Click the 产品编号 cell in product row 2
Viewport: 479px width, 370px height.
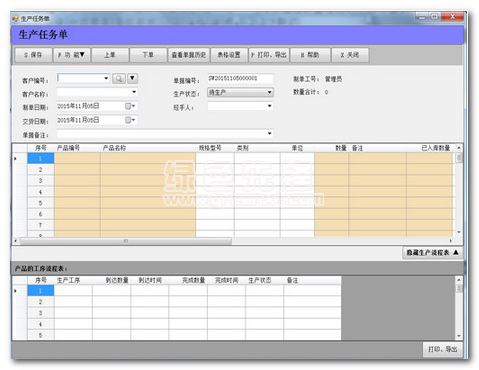[77, 170]
